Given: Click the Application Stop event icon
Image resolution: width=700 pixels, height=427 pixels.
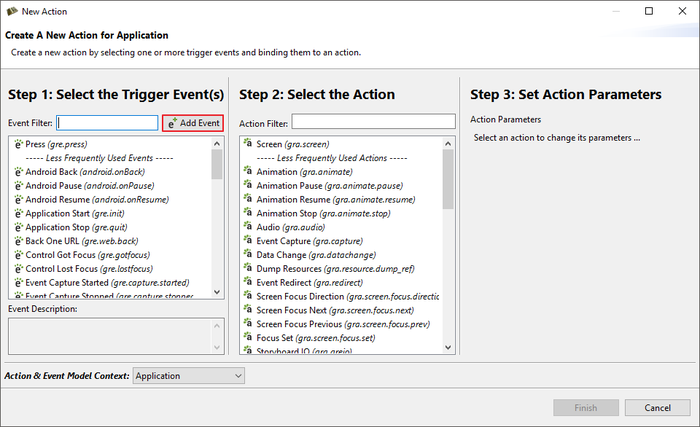Looking at the screenshot, I should click(x=18, y=227).
